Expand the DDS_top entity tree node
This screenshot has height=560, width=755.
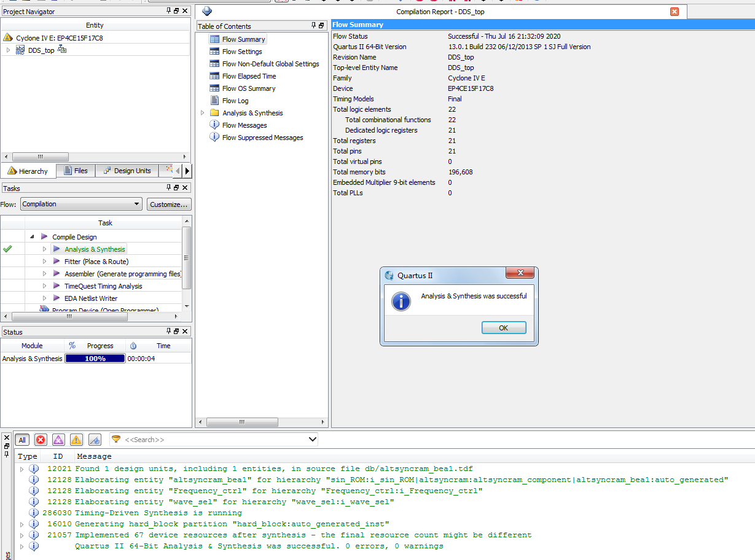[8, 50]
